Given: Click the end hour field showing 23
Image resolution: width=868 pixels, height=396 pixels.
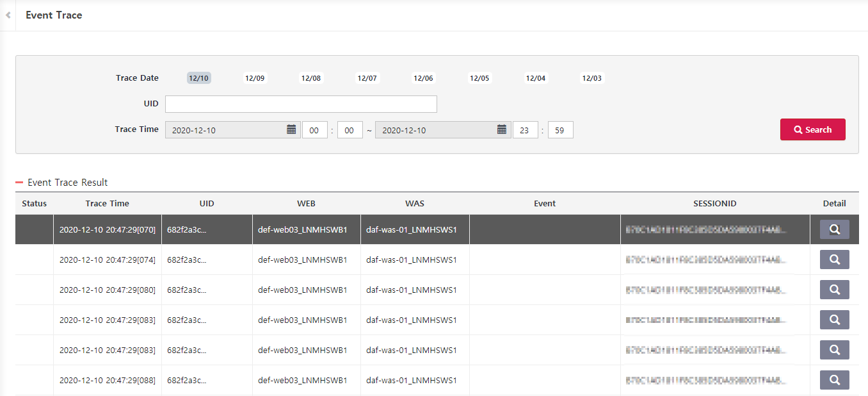Looking at the screenshot, I should (525, 130).
